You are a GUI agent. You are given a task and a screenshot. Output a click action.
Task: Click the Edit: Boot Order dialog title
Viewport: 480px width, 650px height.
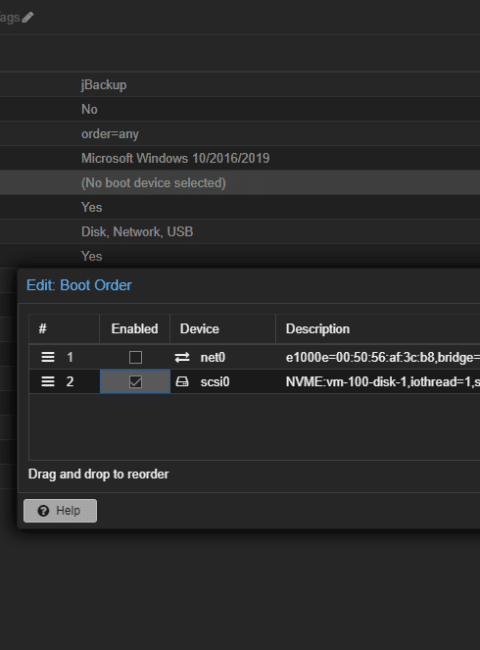click(x=79, y=285)
